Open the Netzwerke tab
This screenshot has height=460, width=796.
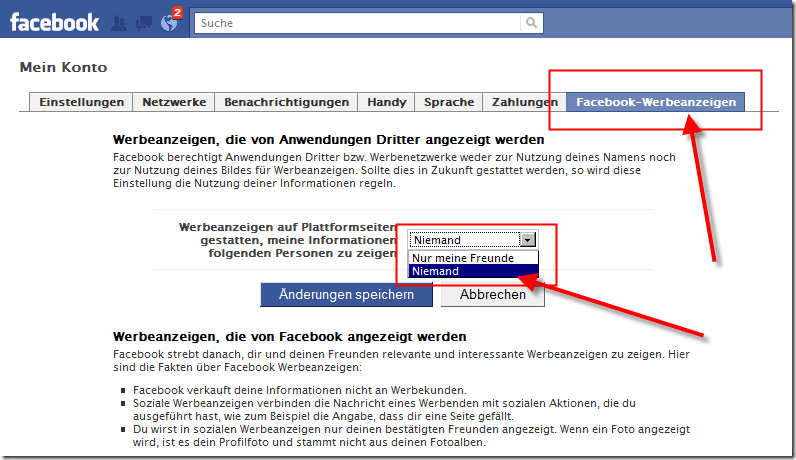[174, 102]
